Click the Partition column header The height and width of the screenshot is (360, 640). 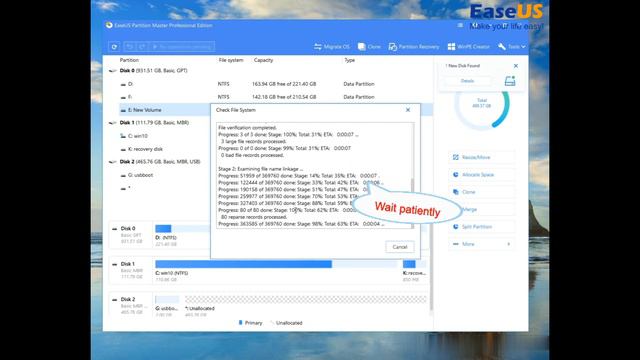tap(129, 60)
